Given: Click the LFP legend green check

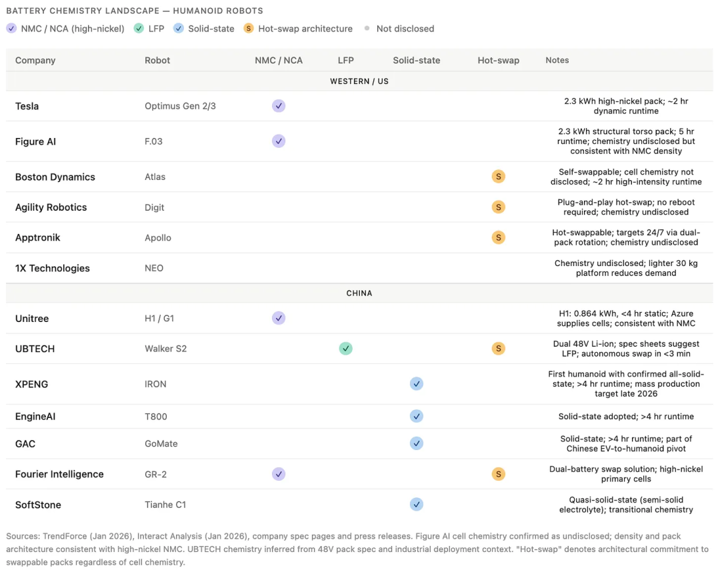Looking at the screenshot, I should pyautogui.click(x=139, y=29).
